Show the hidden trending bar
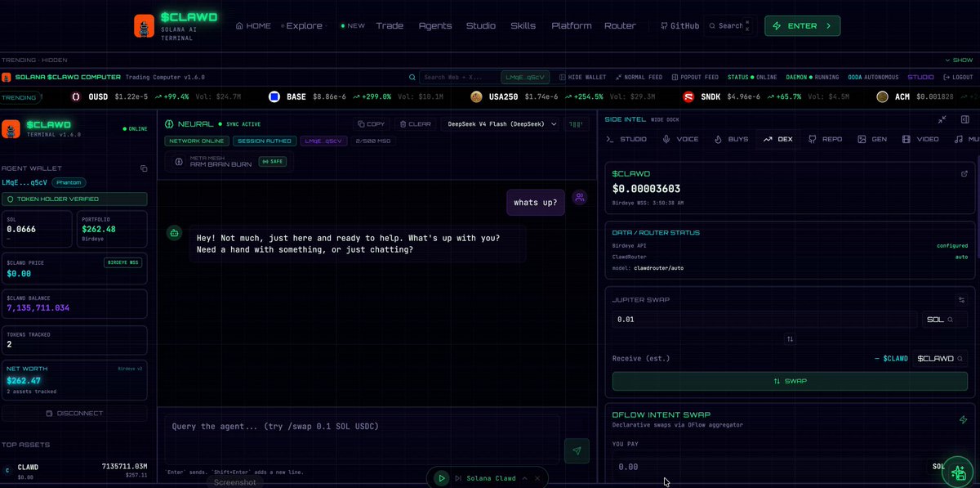This screenshot has width=980, height=488. [x=959, y=60]
